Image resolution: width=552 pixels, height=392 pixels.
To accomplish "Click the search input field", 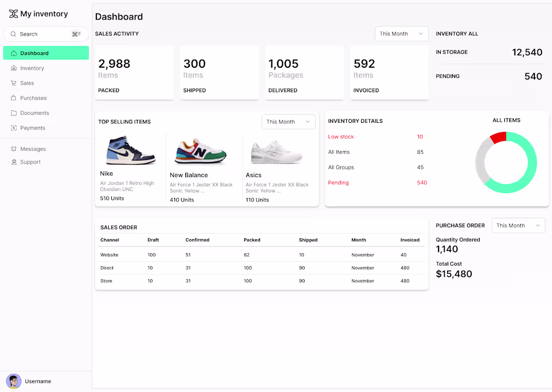I will [45, 34].
